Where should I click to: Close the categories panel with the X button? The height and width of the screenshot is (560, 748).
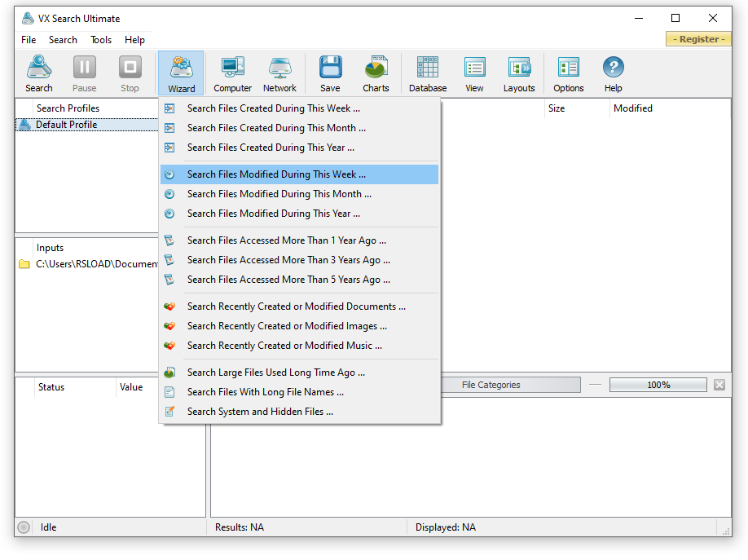(x=719, y=385)
